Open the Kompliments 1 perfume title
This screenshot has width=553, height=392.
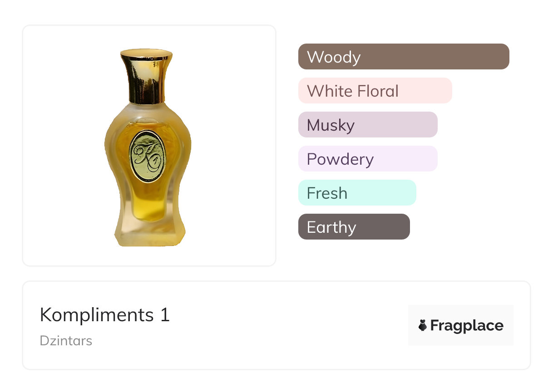tap(104, 315)
